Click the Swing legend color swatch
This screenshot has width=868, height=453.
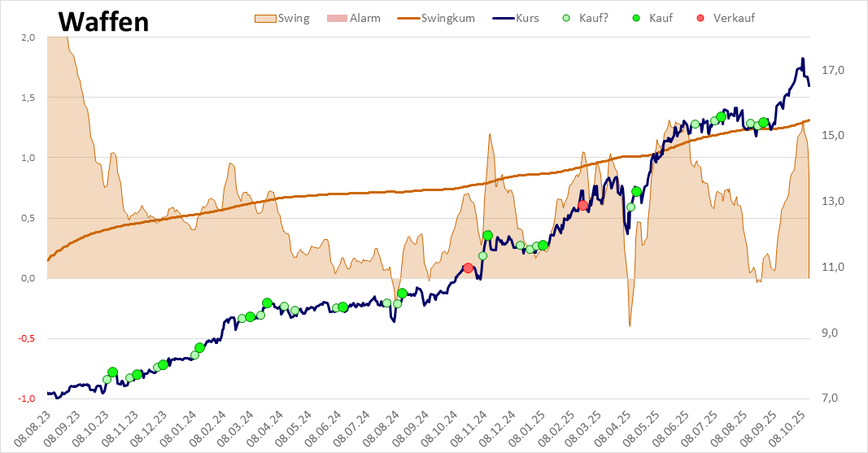(264, 18)
